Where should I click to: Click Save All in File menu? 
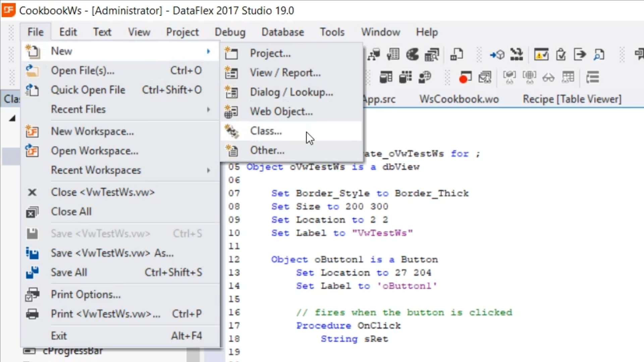(x=69, y=273)
